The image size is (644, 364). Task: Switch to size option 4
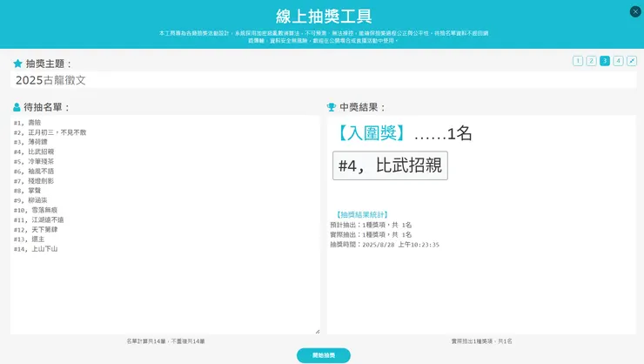coord(618,61)
